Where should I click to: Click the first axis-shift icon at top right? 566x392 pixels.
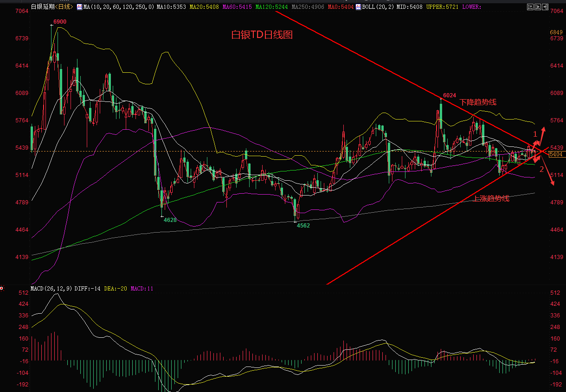tap(529, 7)
